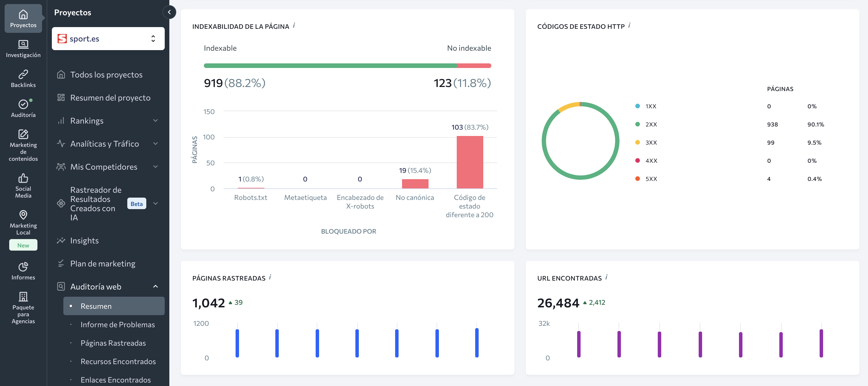Go to Páginas Rastreadas submenu item
The width and height of the screenshot is (868, 386).
[x=113, y=343]
